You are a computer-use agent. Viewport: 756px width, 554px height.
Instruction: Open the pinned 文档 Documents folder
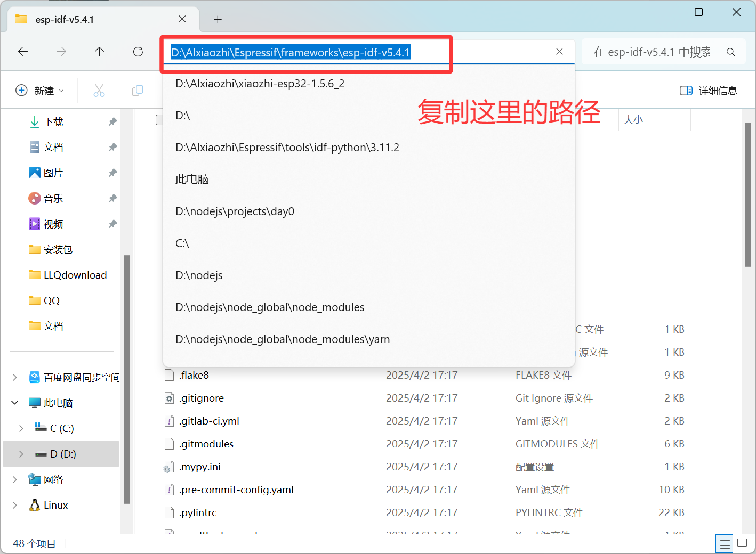click(53, 148)
